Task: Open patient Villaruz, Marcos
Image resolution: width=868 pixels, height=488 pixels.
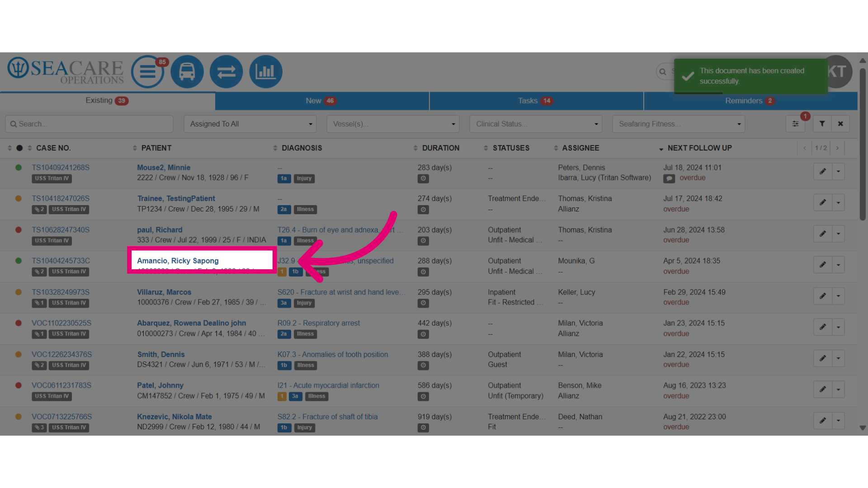Action: 164,292
